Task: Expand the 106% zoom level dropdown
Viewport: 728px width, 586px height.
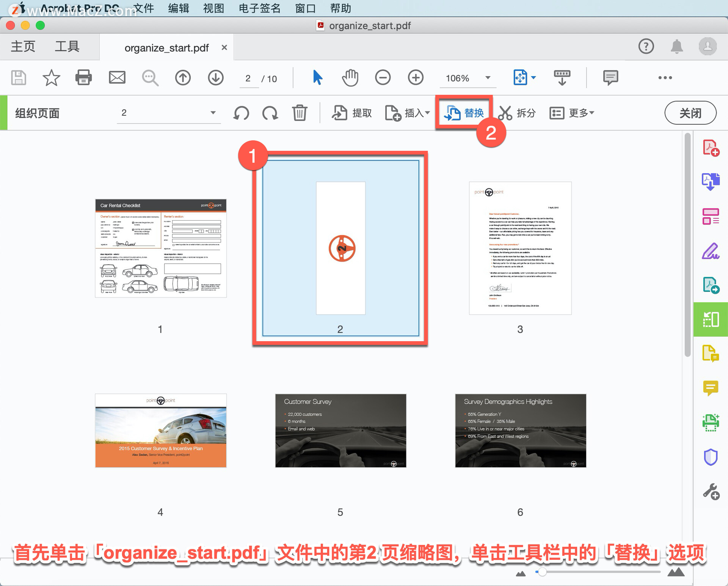Action: tap(488, 78)
